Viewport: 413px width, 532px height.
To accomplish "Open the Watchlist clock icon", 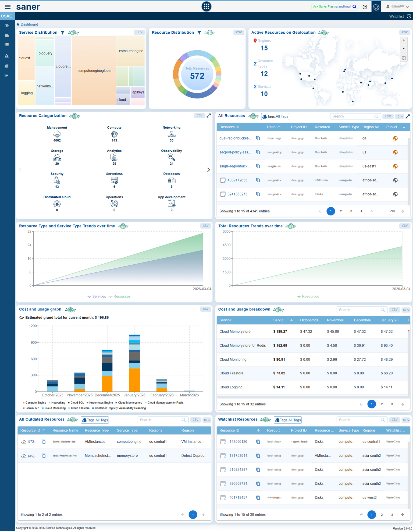I will click(x=409, y=16).
